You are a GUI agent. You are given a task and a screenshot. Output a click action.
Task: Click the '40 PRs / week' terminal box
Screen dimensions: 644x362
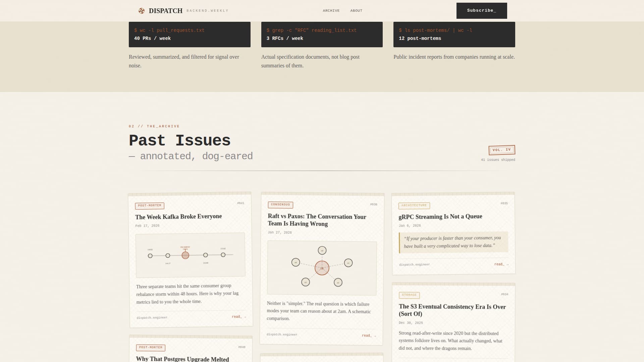pyautogui.click(x=190, y=35)
